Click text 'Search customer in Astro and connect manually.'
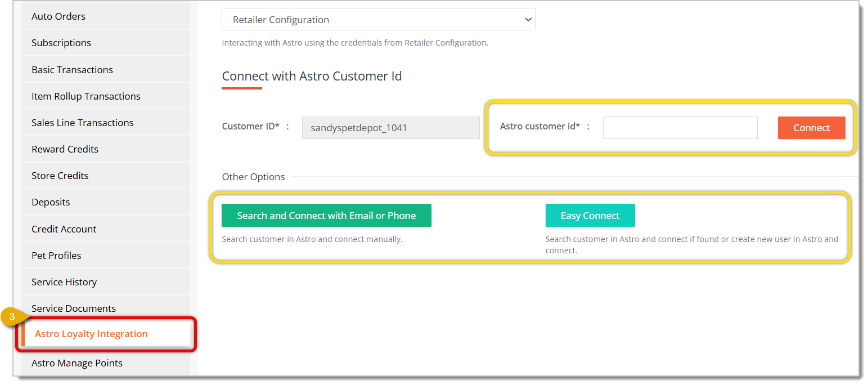The image size is (868, 385). (312, 239)
